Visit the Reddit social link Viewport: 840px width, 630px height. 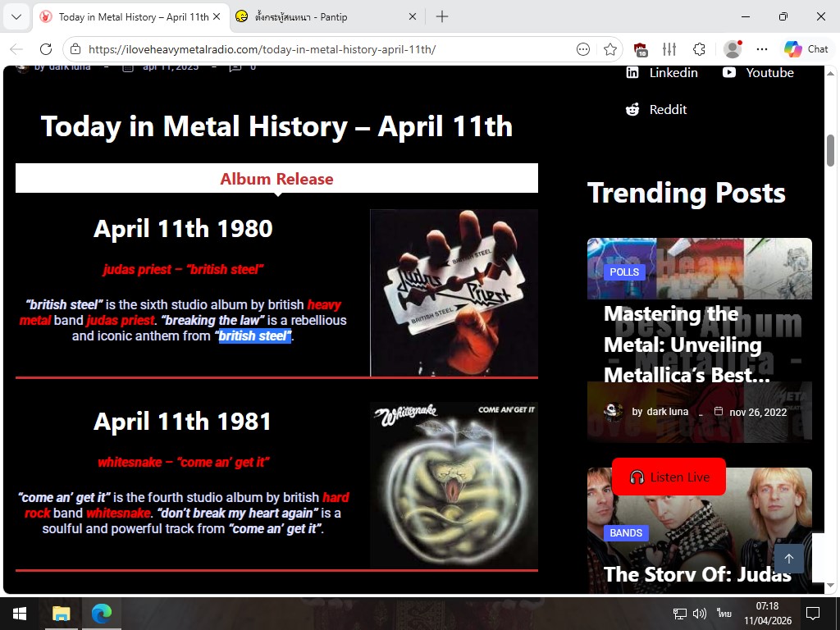[656, 109]
